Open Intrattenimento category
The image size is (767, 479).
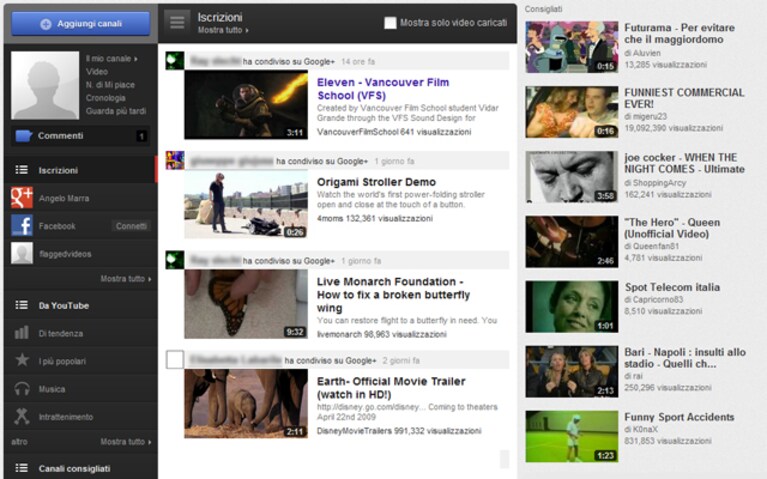[x=66, y=417]
